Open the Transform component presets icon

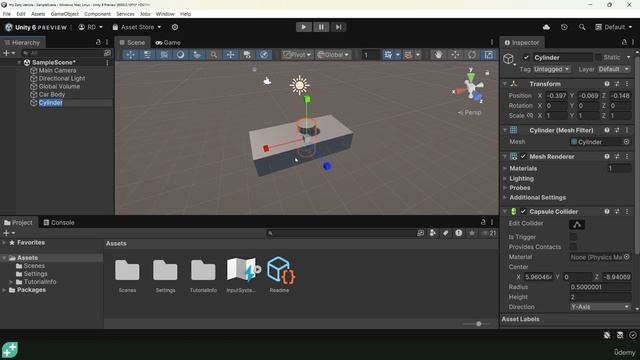(617, 84)
